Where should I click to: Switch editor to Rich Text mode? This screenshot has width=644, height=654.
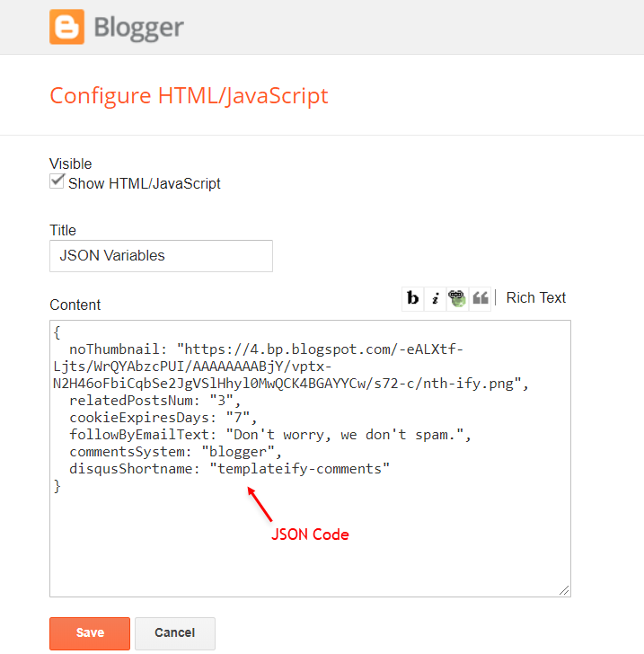pyautogui.click(x=535, y=298)
